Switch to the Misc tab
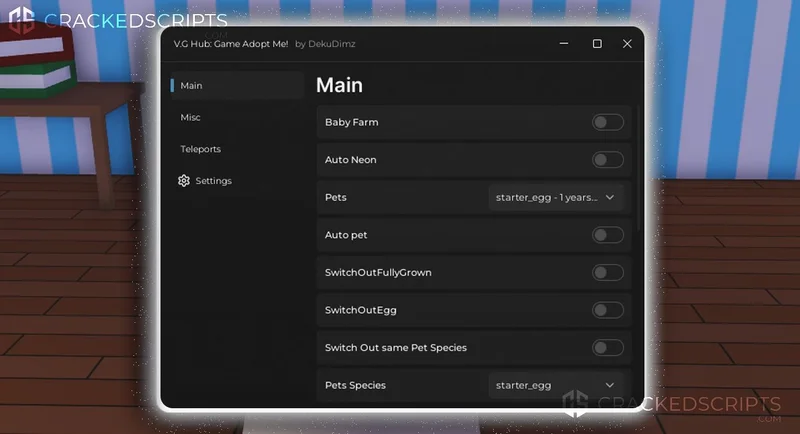The height and width of the screenshot is (434, 800). [191, 118]
